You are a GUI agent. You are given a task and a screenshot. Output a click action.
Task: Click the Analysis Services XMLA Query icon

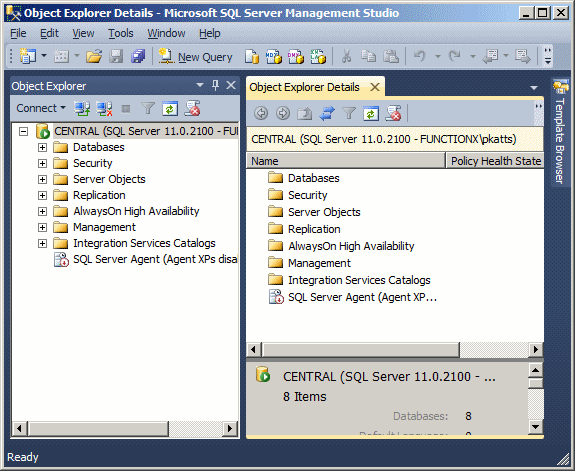coord(318,56)
